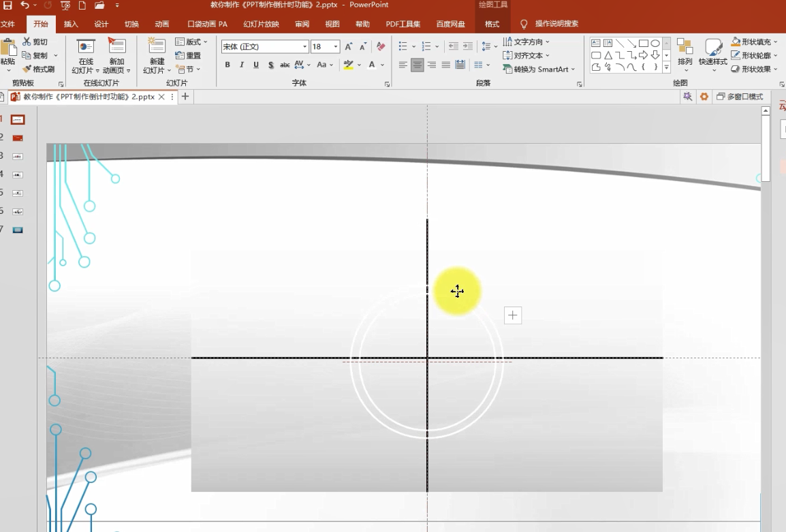Click the Format Painter (格式刷) icon

pyautogui.click(x=27, y=69)
